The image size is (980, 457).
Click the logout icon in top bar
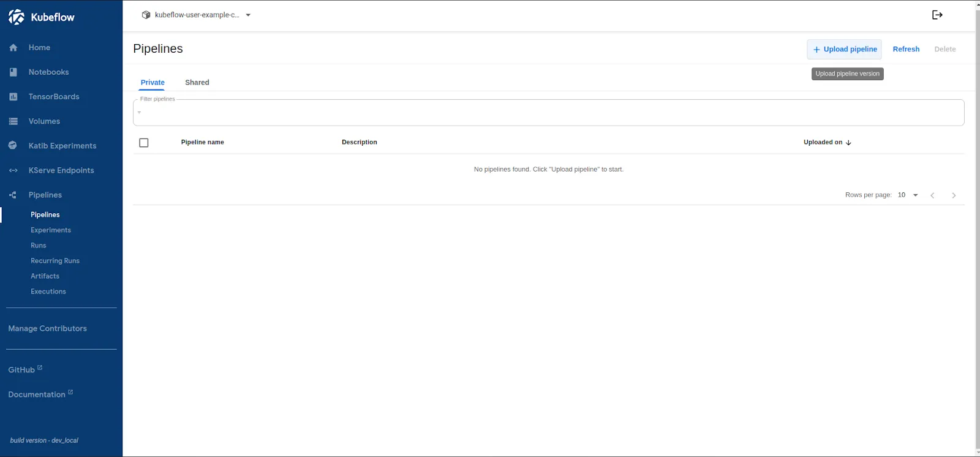[937, 15]
